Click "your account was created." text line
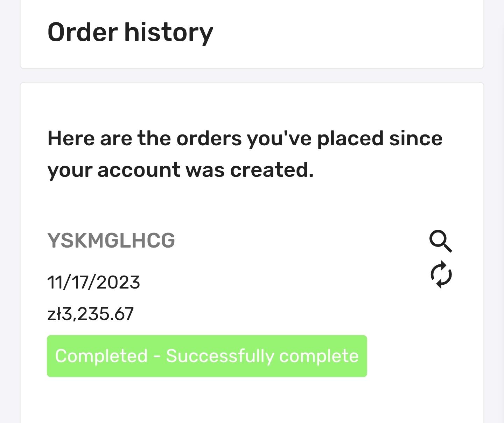Screen dimensions: 504x423 (180, 170)
